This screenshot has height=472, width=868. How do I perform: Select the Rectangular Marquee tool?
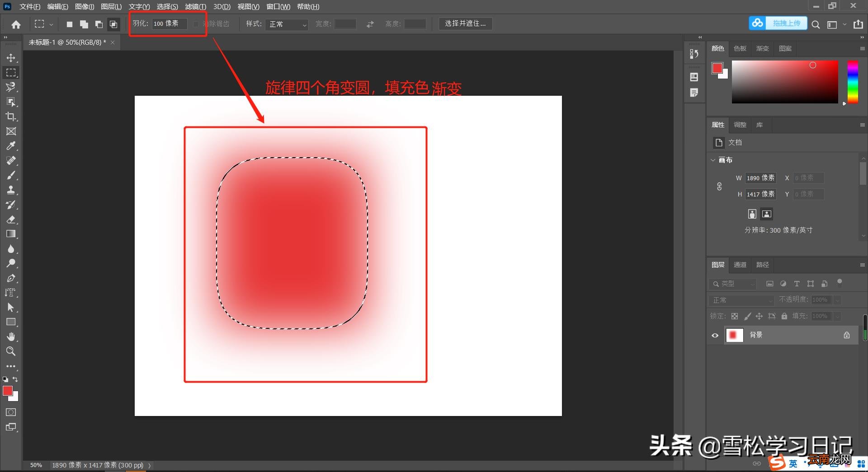[11, 72]
